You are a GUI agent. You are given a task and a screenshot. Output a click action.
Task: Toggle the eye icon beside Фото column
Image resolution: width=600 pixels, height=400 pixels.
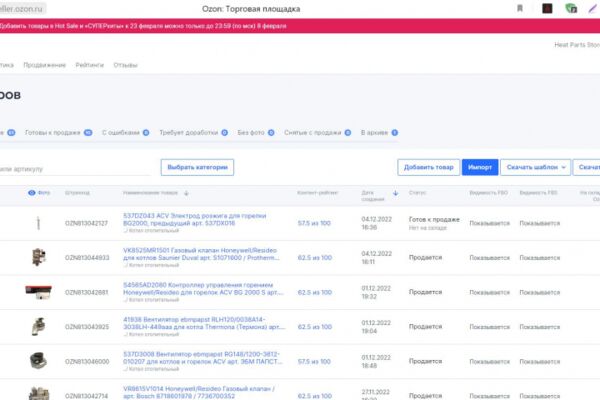tap(32, 193)
